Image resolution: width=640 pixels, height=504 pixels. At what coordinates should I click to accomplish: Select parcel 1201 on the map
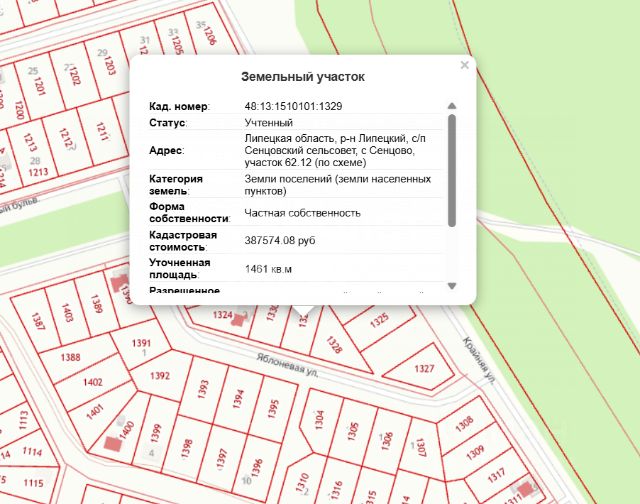(x=39, y=85)
